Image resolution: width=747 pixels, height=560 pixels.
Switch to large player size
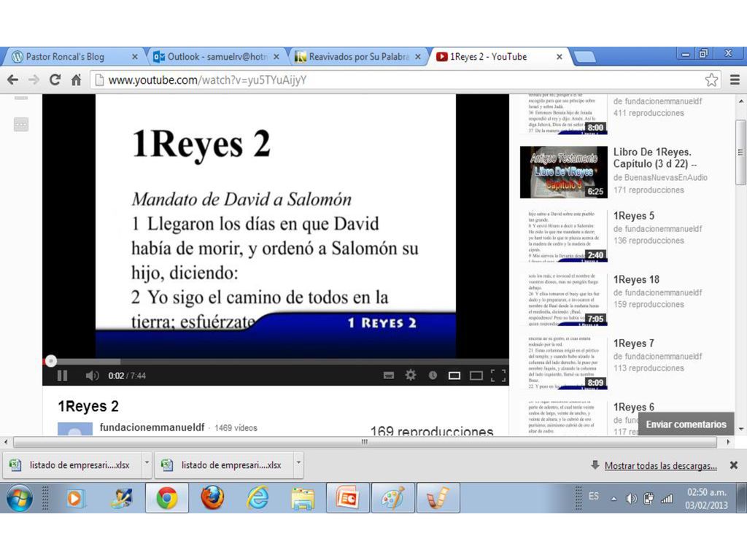(476, 376)
